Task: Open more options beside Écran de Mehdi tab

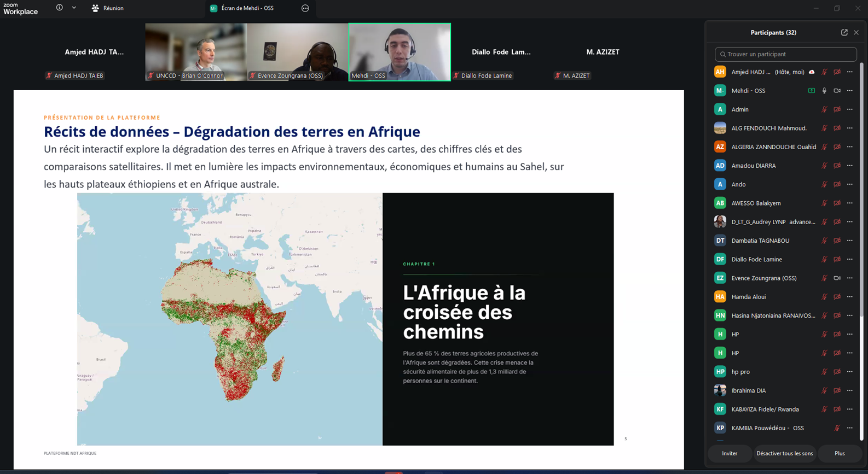Action: pyautogui.click(x=305, y=8)
